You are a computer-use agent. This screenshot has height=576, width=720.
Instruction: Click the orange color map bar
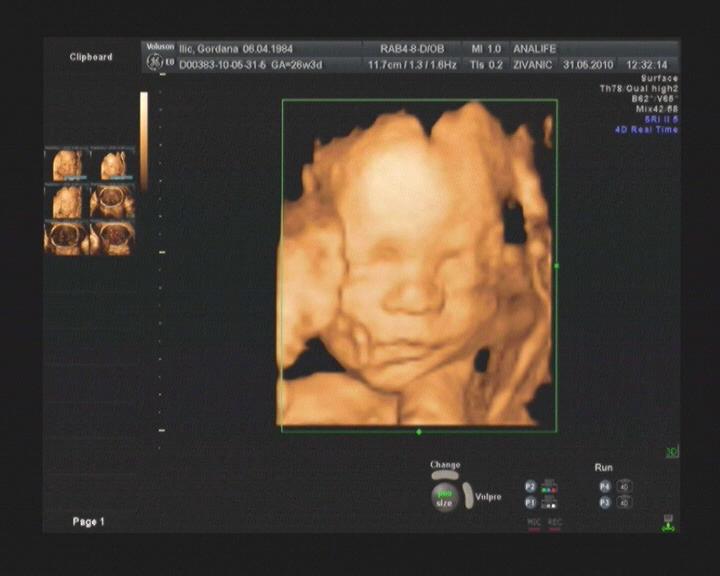pyautogui.click(x=144, y=140)
